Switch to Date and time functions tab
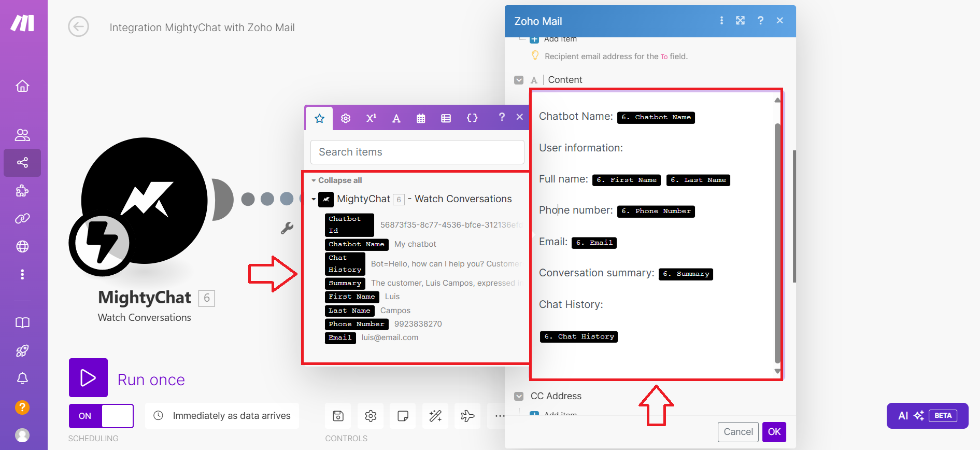The height and width of the screenshot is (450, 980). (421, 119)
